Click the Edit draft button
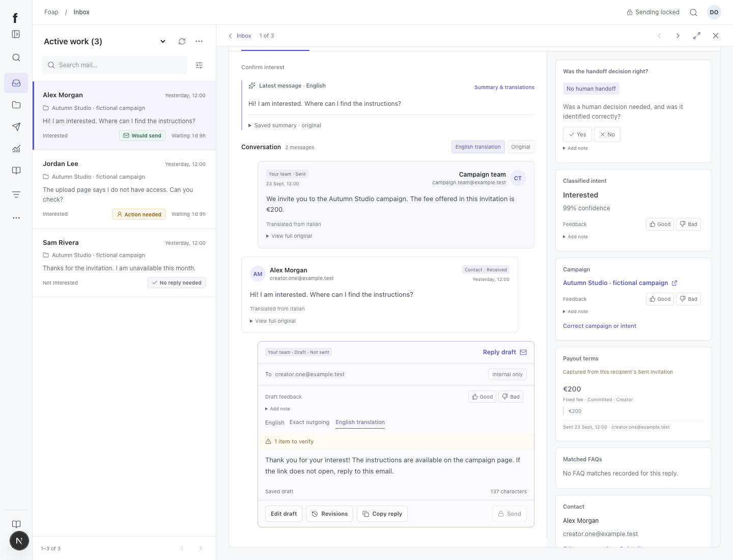Screen dimensions: 733x560 pos(284,514)
